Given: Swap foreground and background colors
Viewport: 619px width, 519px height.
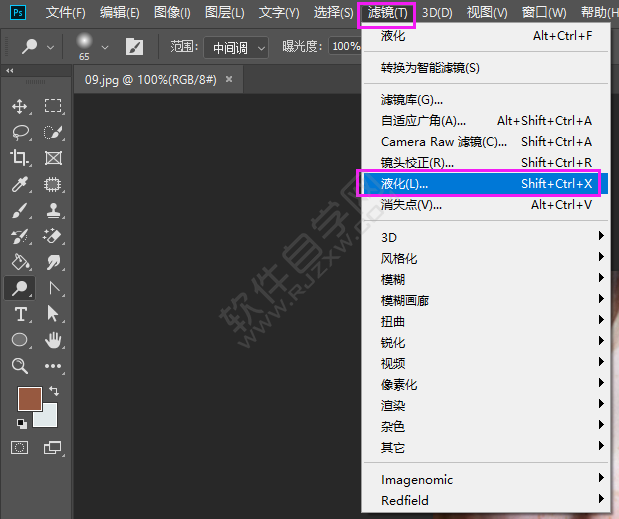Looking at the screenshot, I should pyautogui.click(x=54, y=391).
